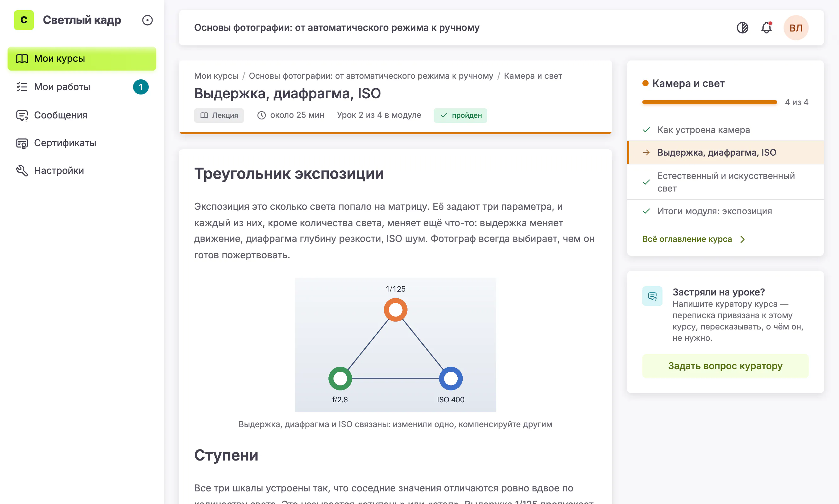Open Настройки in the sidebar

82,170
